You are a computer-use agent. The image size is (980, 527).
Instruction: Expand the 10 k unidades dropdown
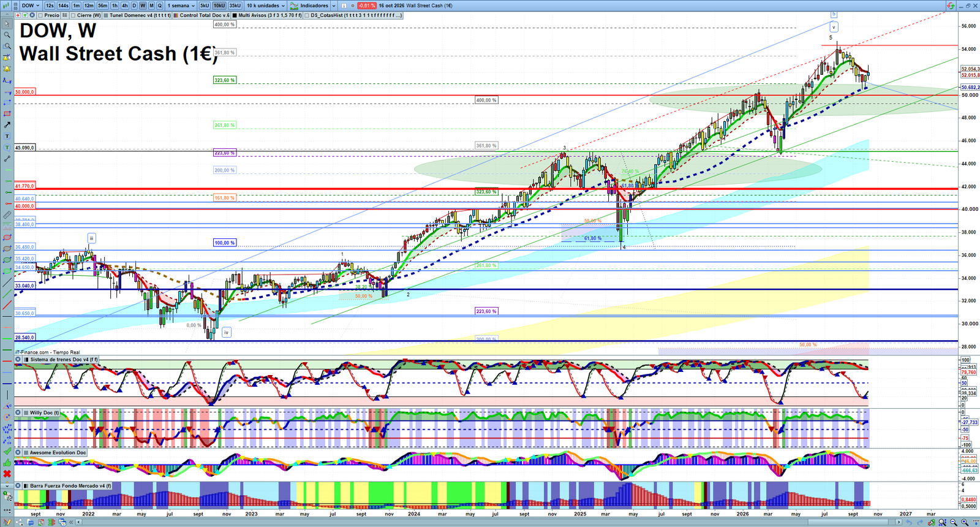(266, 6)
